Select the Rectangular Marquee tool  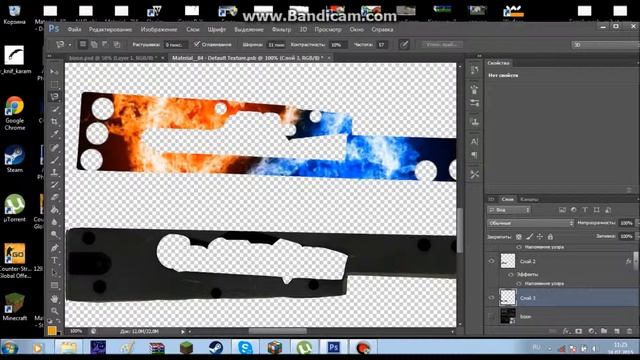tap(54, 84)
